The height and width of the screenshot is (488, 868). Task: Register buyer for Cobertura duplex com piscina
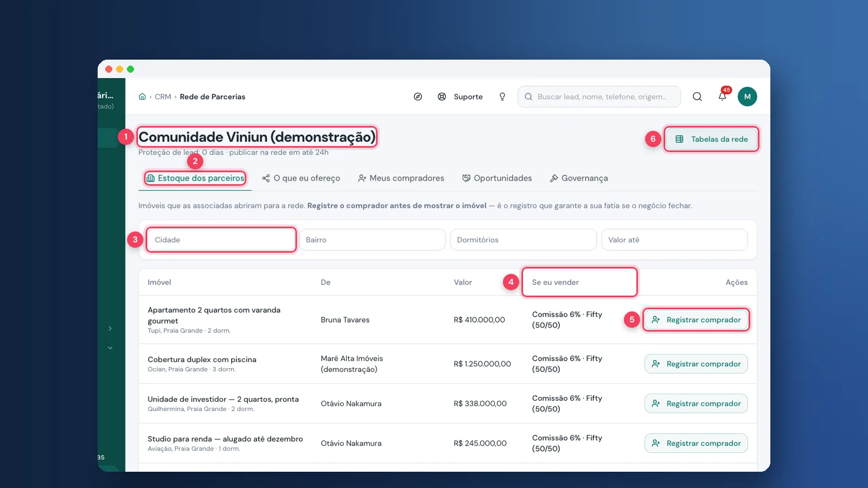pos(696,364)
